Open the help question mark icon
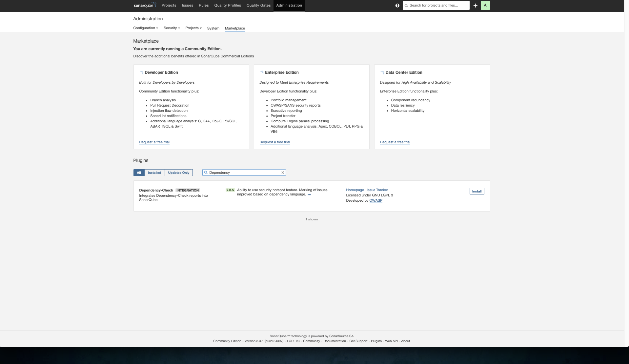The width and height of the screenshot is (629, 364). 397,6
